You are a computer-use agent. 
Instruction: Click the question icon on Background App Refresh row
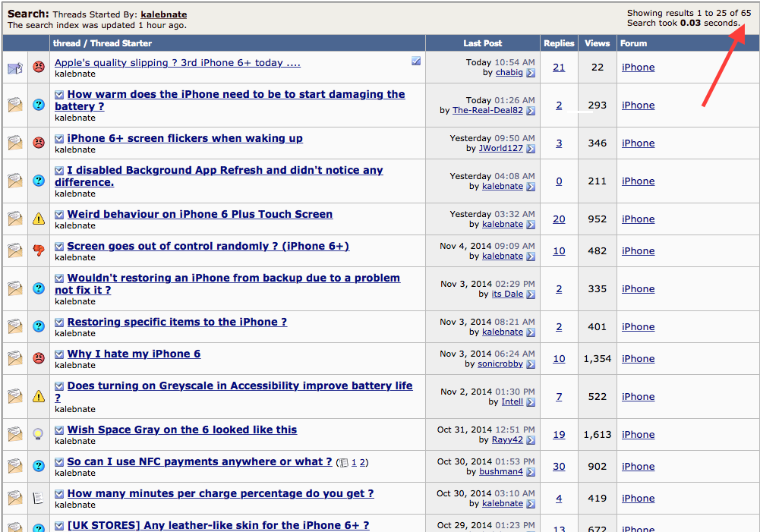point(39,180)
